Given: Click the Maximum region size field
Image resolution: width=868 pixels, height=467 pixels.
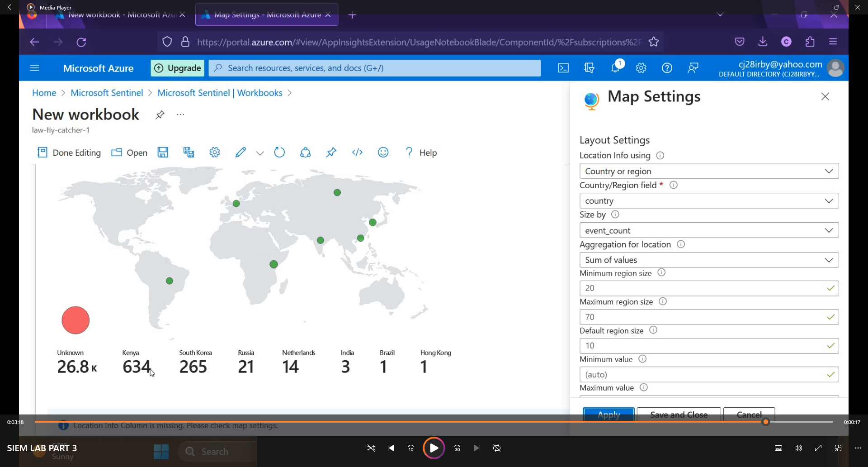Looking at the screenshot, I should point(709,317).
